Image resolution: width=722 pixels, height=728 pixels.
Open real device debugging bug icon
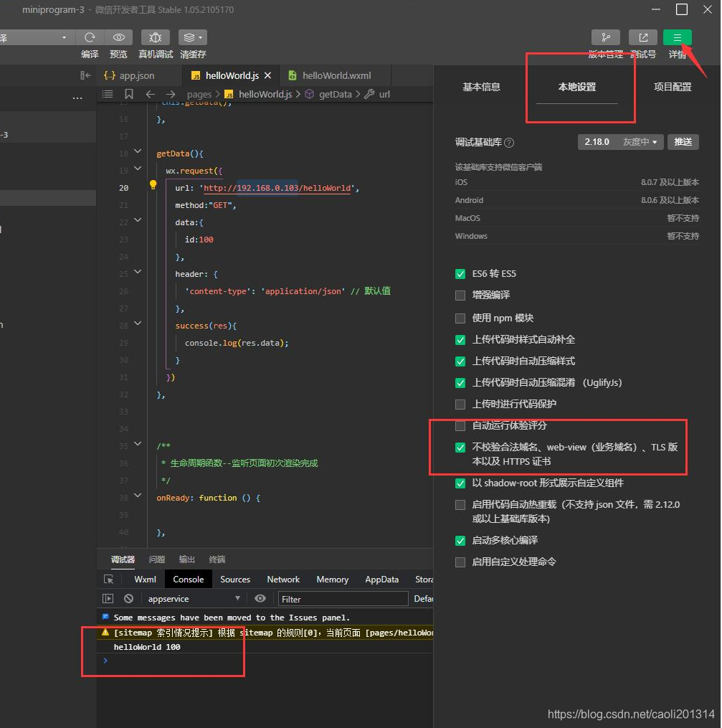pyautogui.click(x=156, y=37)
